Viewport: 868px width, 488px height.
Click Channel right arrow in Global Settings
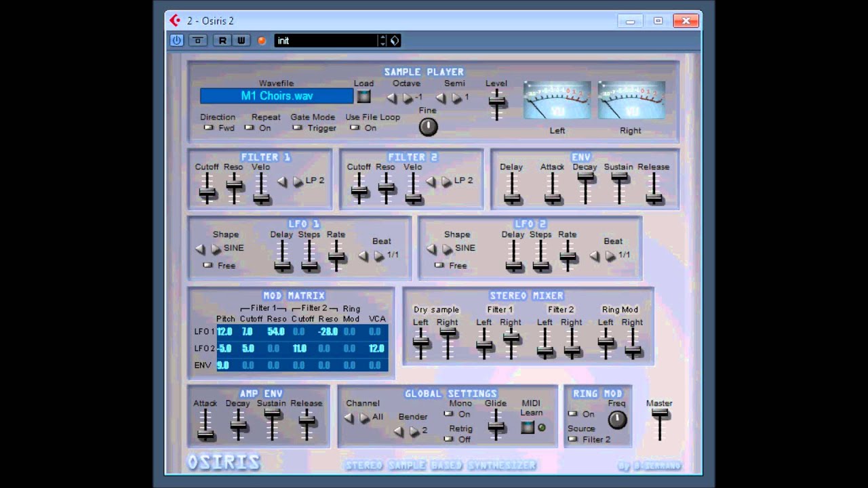[365, 418]
